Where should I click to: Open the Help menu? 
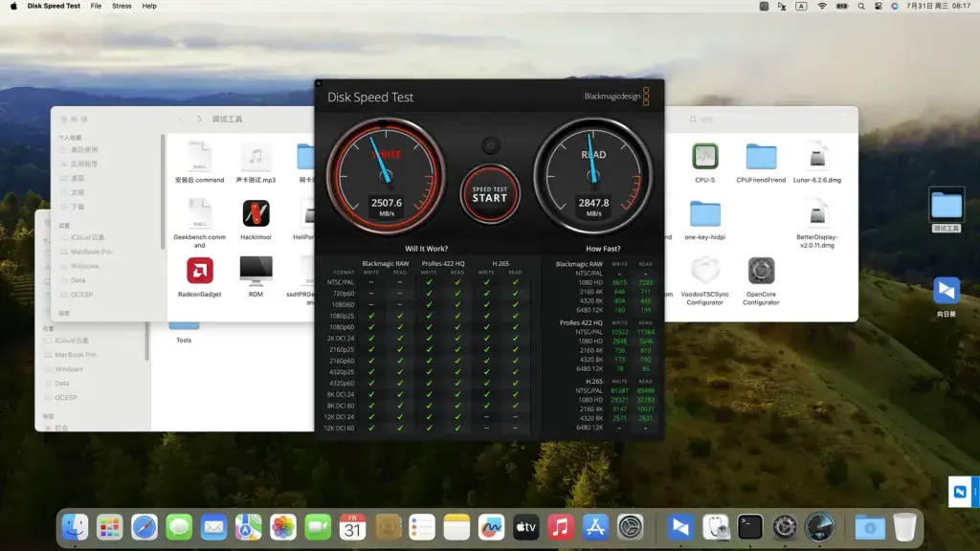pos(149,7)
